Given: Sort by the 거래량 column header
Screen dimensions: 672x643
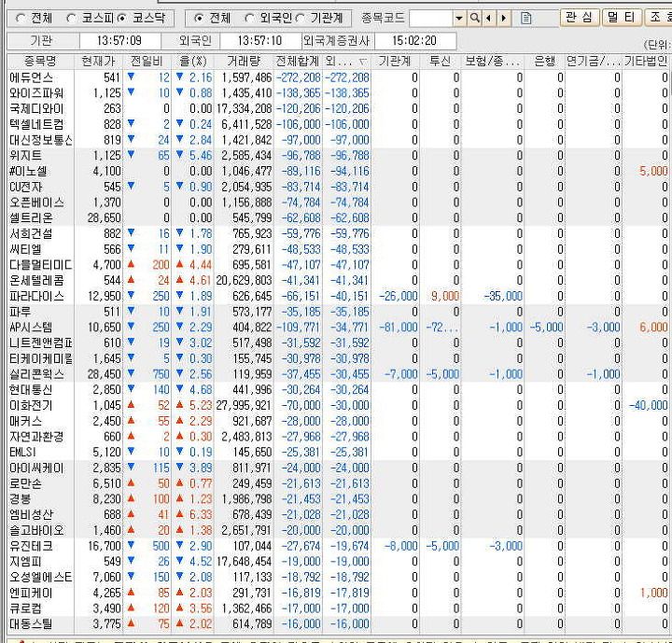Looking at the screenshot, I should pos(244,62).
